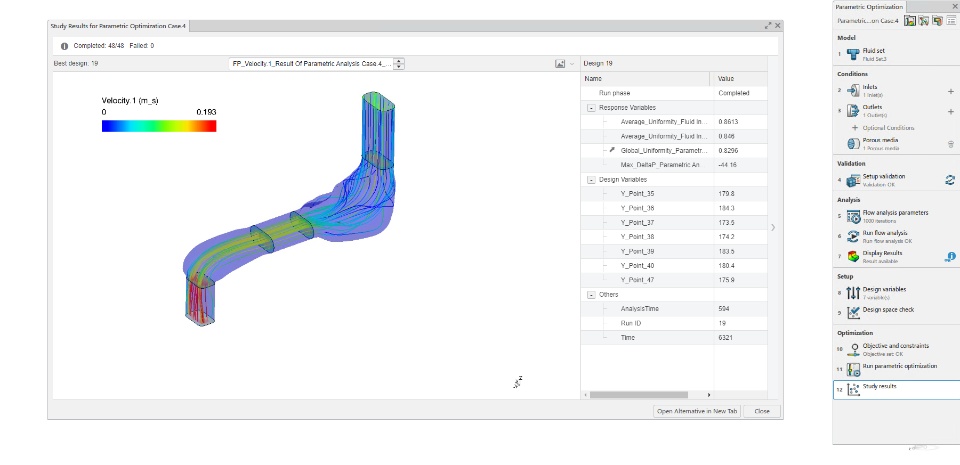This screenshot has height=465, width=960.
Task: Collapse the Design Variables group
Action: (x=591, y=180)
